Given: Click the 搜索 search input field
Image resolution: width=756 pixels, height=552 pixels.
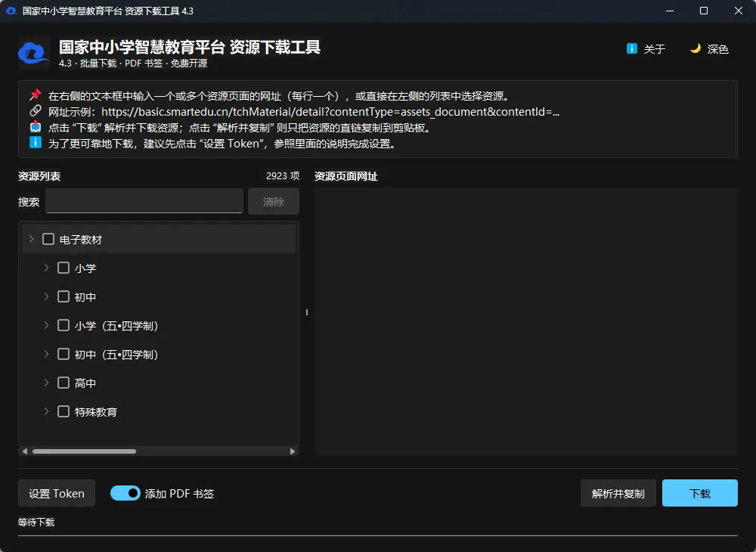Looking at the screenshot, I should (144, 201).
